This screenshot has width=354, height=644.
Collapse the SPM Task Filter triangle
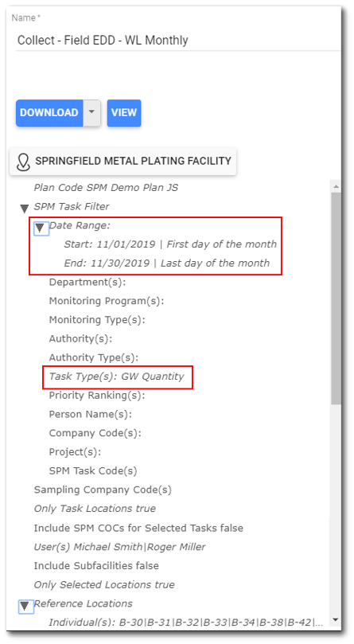pyautogui.click(x=25, y=209)
